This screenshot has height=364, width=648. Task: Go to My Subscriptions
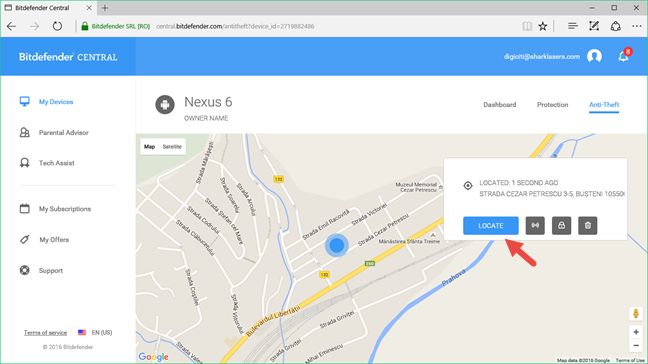(x=65, y=209)
